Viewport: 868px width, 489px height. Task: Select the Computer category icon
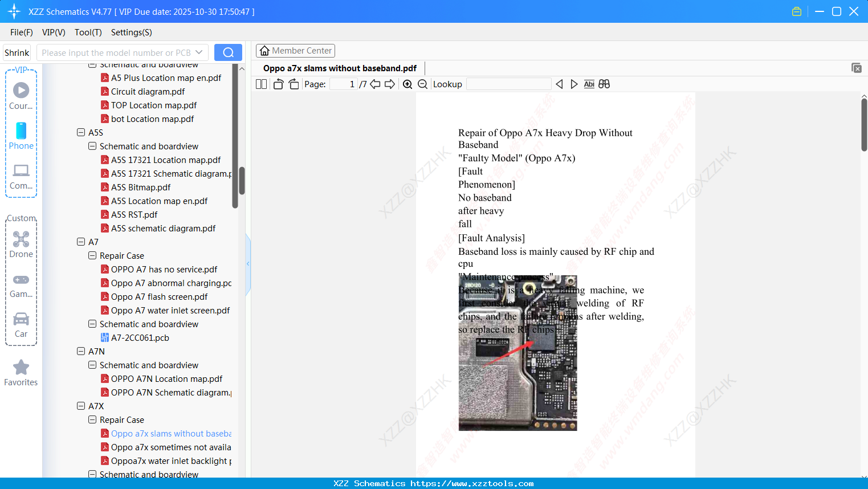point(21,177)
